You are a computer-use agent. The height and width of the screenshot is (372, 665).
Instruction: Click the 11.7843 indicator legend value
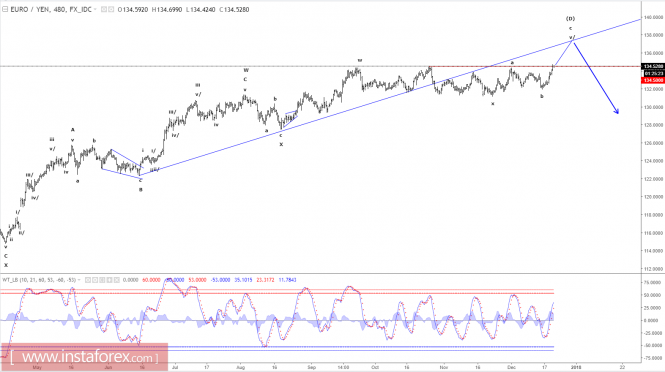point(288,280)
